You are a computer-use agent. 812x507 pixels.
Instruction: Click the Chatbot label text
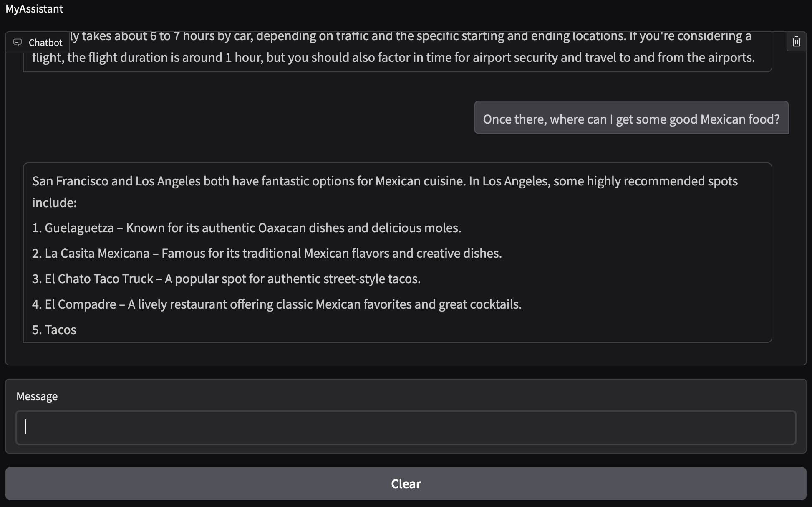coord(45,43)
